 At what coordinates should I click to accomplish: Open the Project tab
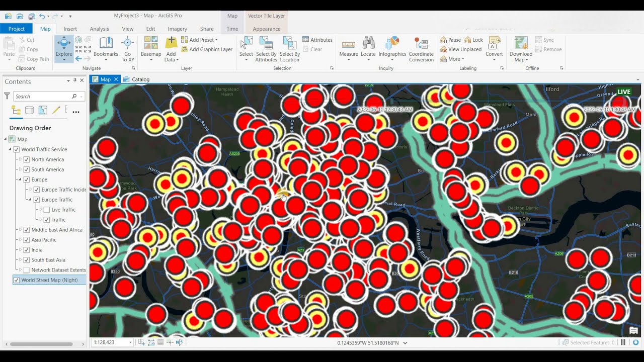click(x=16, y=29)
